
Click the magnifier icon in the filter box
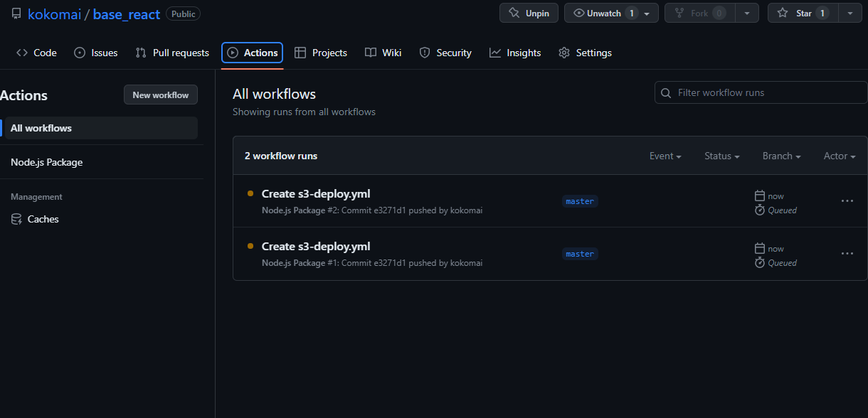666,93
